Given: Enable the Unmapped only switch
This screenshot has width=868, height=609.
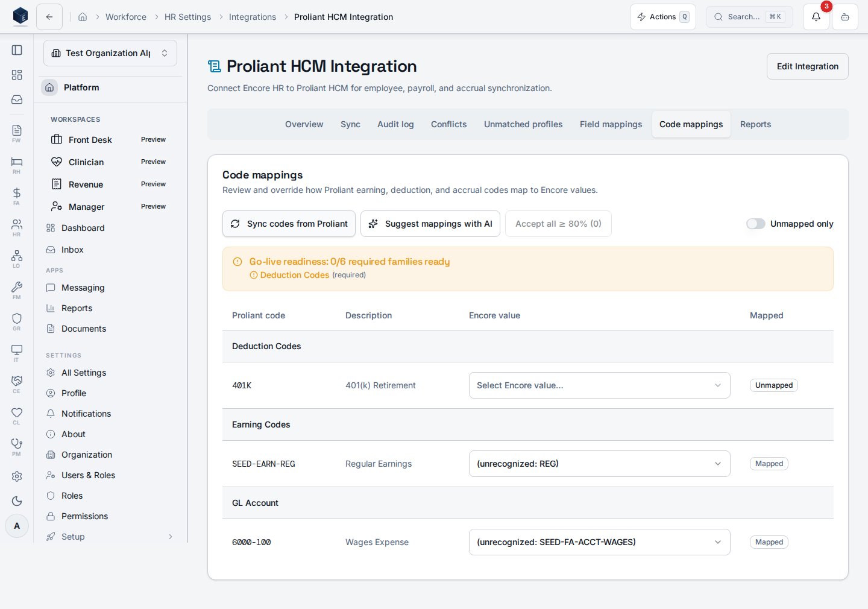Looking at the screenshot, I should point(756,224).
